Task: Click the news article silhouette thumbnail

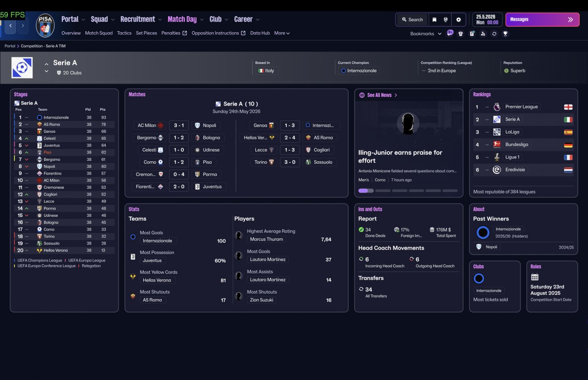Action: coord(408,123)
